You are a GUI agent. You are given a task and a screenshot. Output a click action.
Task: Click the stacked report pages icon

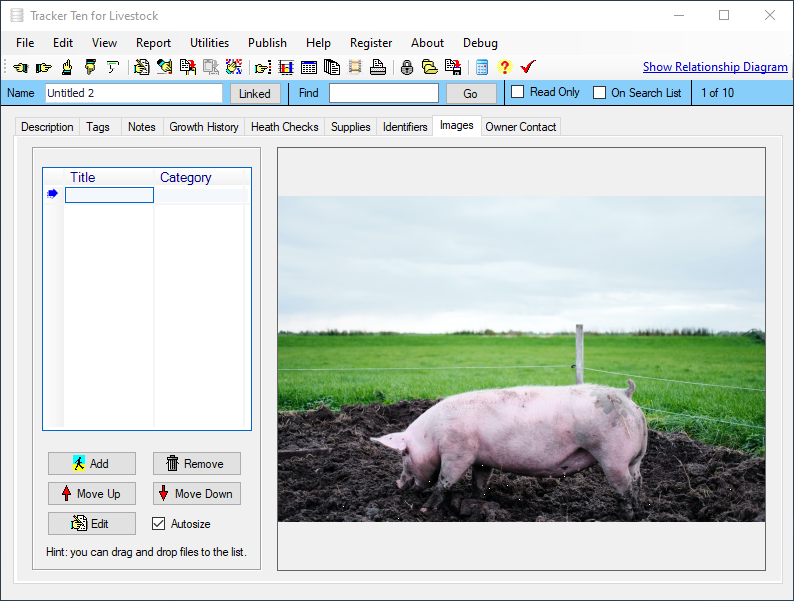pyautogui.click(x=332, y=67)
